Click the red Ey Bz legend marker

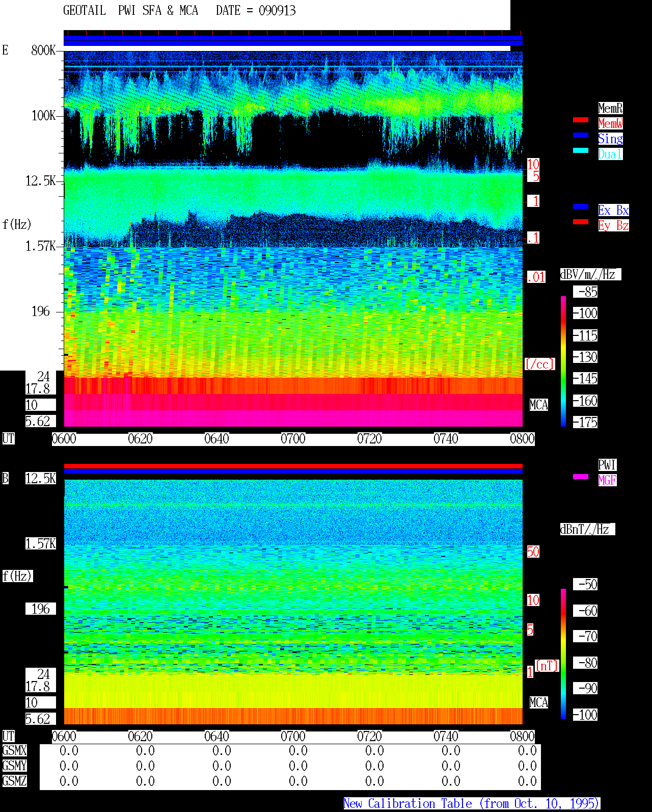(581, 222)
